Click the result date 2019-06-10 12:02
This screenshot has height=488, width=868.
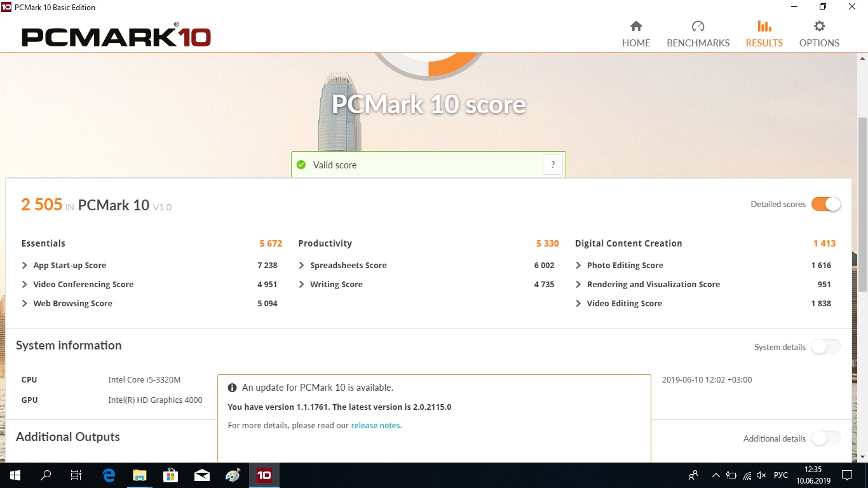[707, 380]
